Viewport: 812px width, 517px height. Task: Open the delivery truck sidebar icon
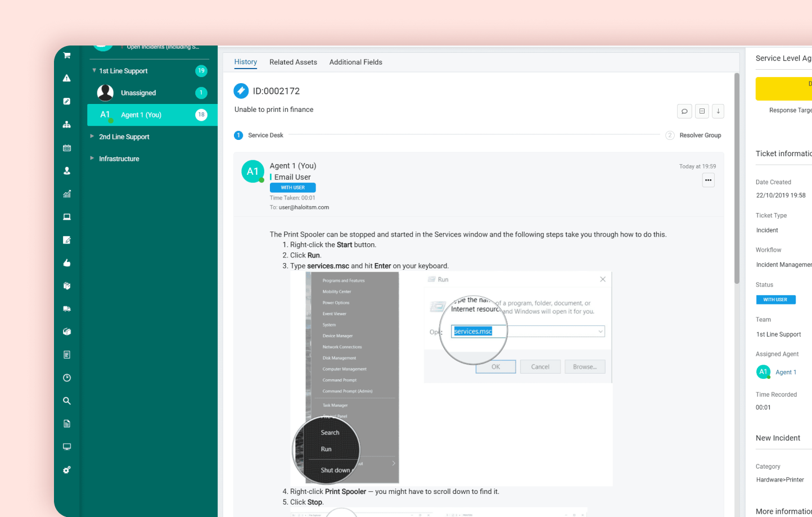click(x=67, y=309)
